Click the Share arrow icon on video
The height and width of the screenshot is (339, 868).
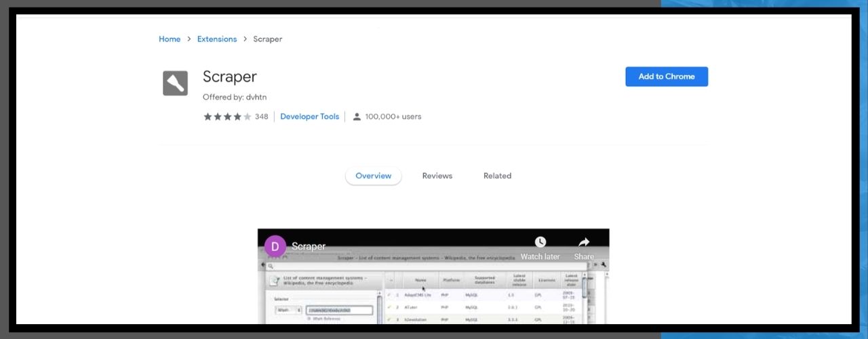point(583,243)
